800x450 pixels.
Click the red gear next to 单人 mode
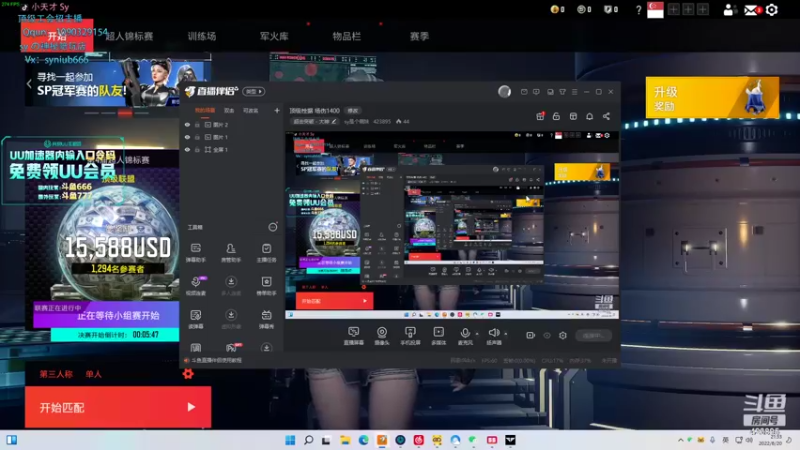click(x=188, y=374)
